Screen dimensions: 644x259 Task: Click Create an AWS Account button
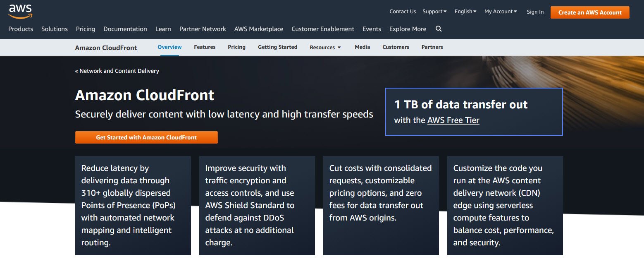pos(590,12)
